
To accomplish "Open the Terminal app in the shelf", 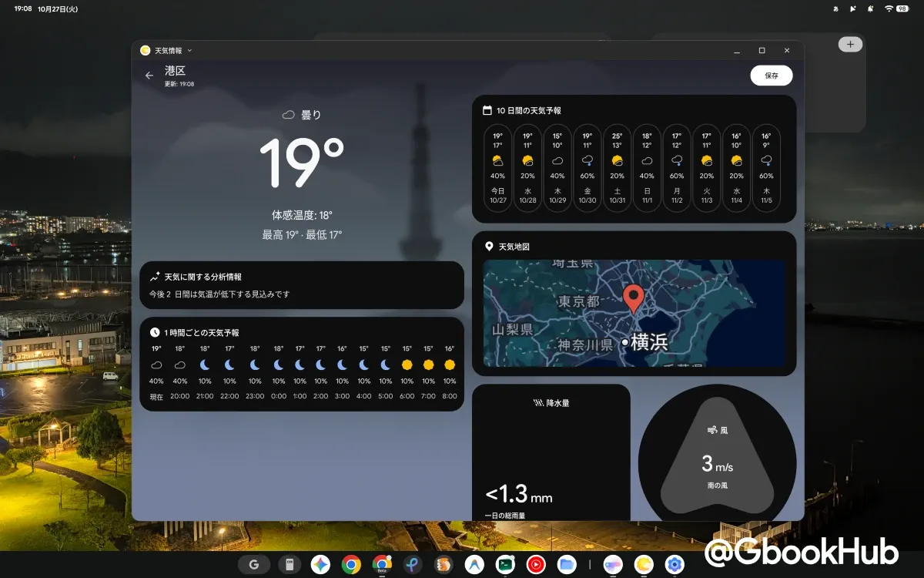I will point(505,565).
